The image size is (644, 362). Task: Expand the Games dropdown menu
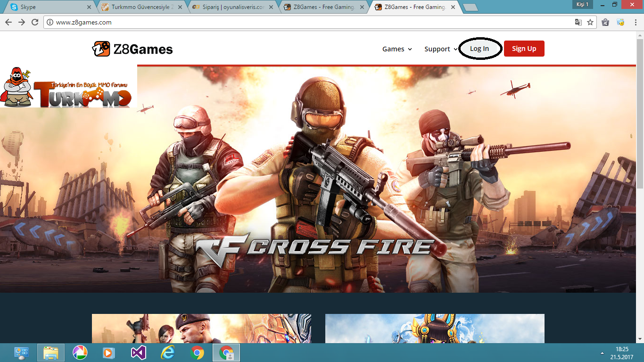pyautogui.click(x=397, y=49)
